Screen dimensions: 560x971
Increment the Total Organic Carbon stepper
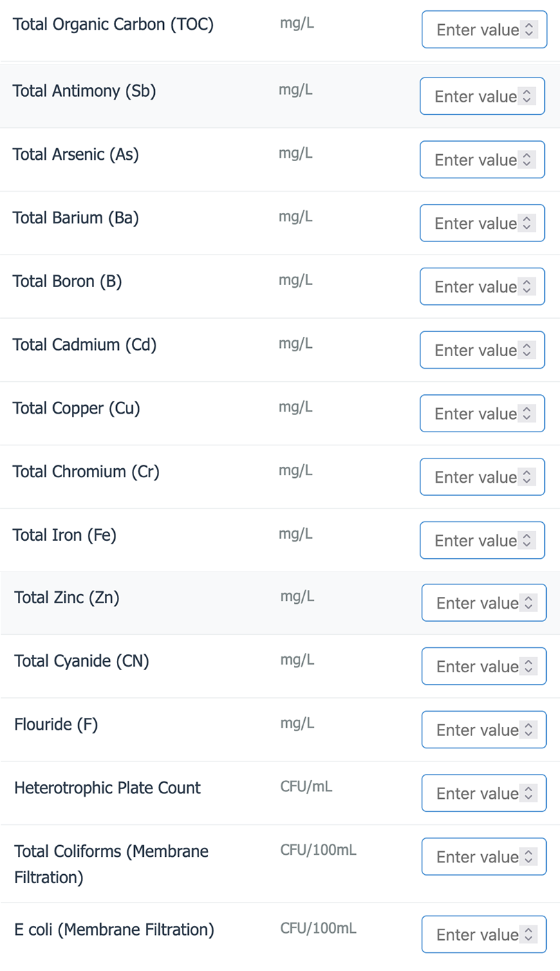[x=530, y=26]
